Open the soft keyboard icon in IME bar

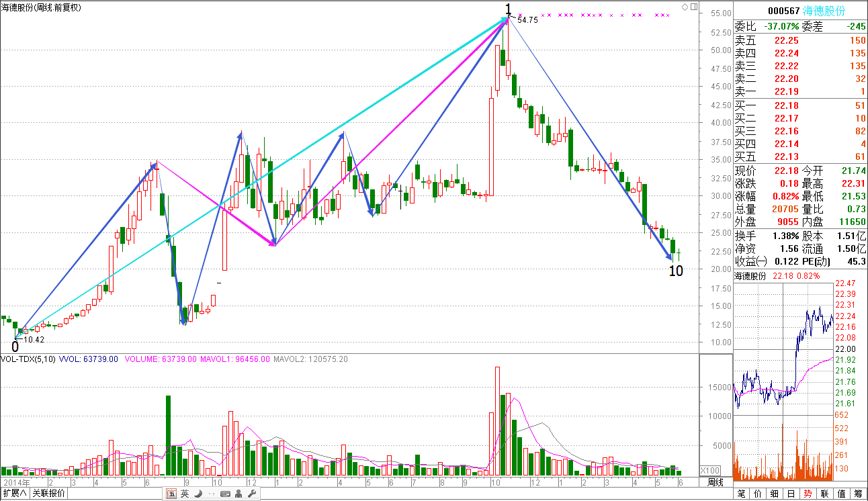click(225, 494)
